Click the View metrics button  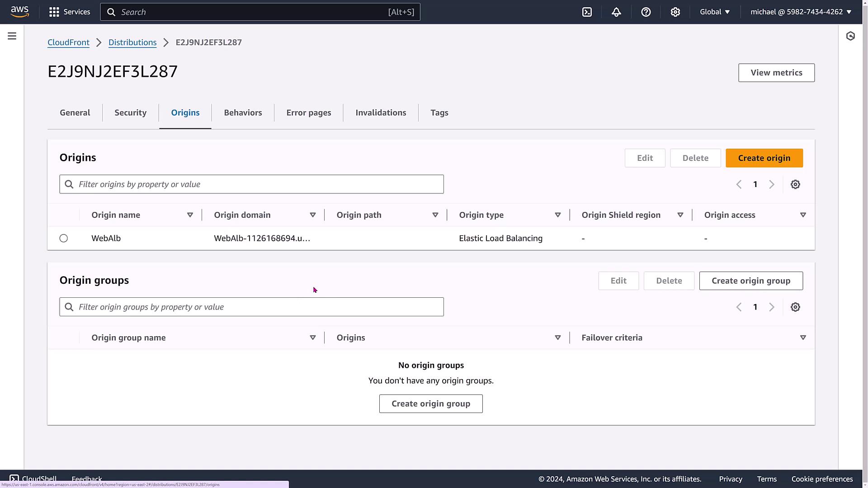coord(776,73)
